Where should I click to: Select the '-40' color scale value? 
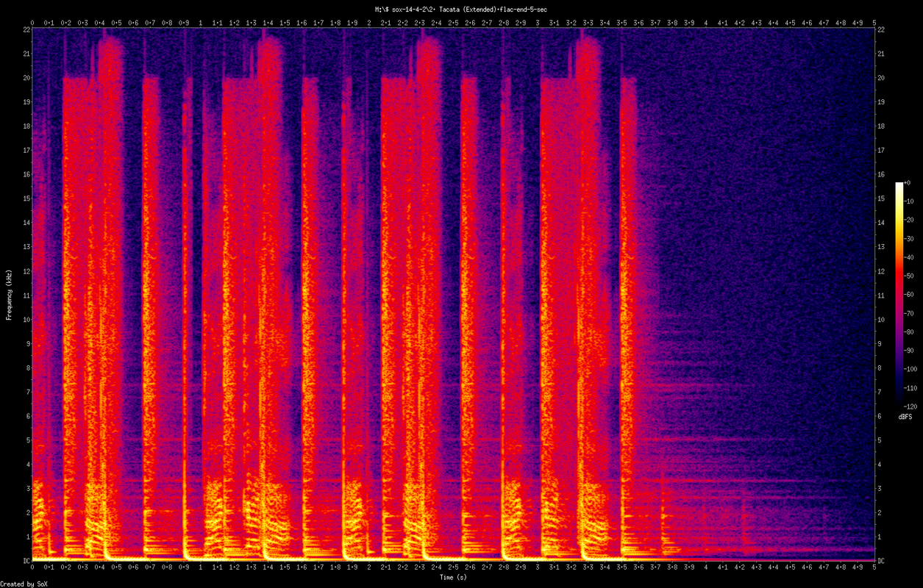tap(909, 257)
